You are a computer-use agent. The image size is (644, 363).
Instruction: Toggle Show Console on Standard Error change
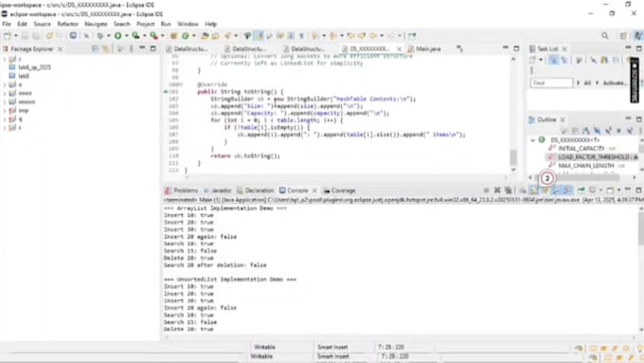[567, 191]
